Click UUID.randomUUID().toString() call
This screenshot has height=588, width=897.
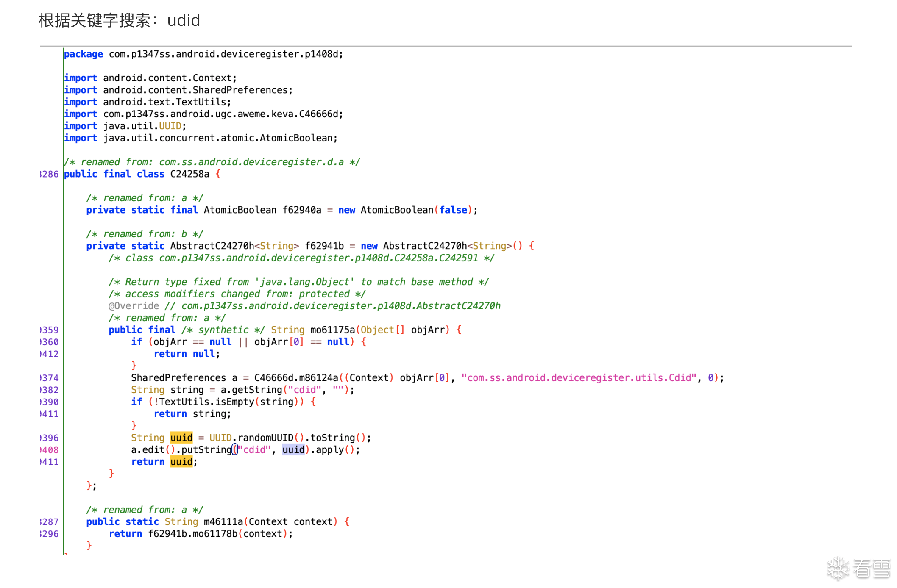coord(290,438)
